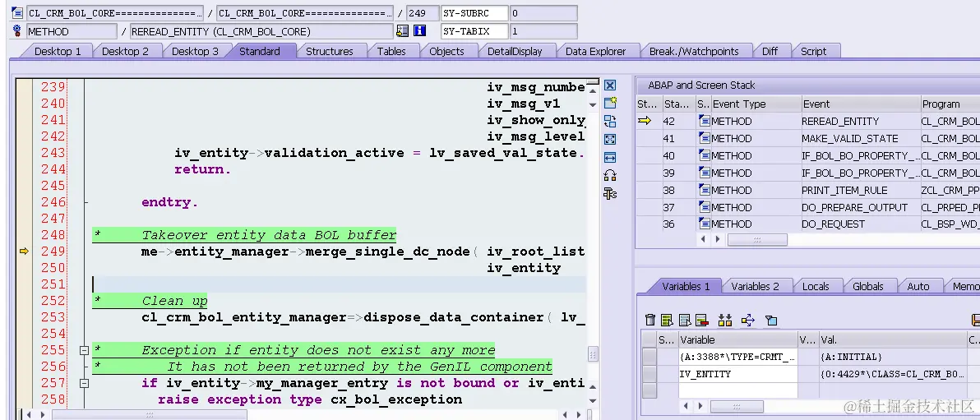Click the new tool icon with sparkle
Viewport: 980px width, 420px height.
coord(610,103)
